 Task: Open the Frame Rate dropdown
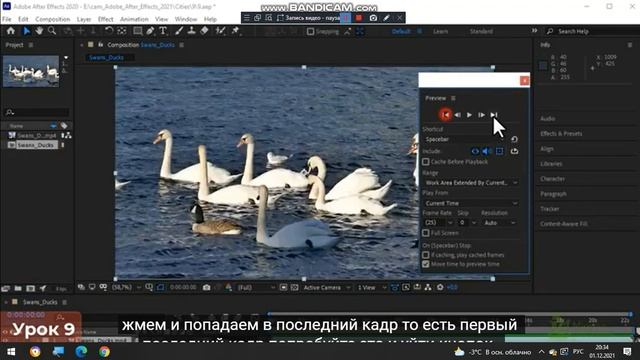[439, 222]
